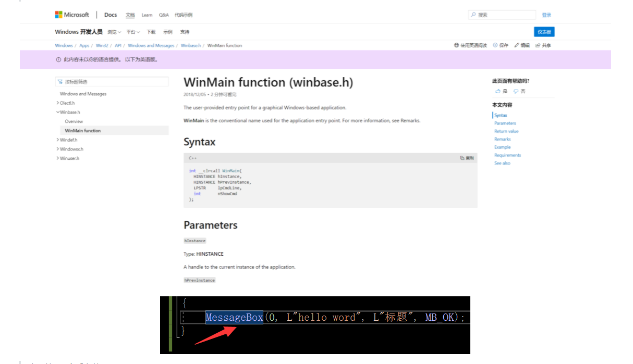
Task: Click the pencil edit icon
Action: pos(517,45)
